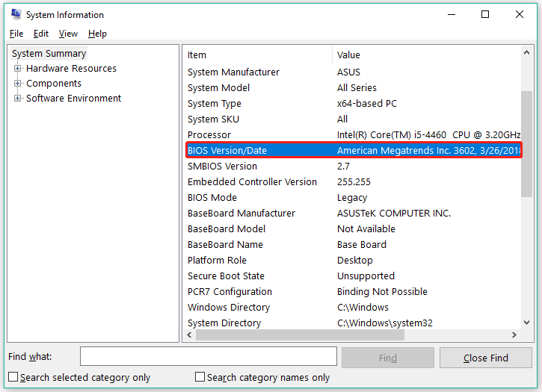Select the SMBIOS Version row
542x392 pixels.
(353, 166)
